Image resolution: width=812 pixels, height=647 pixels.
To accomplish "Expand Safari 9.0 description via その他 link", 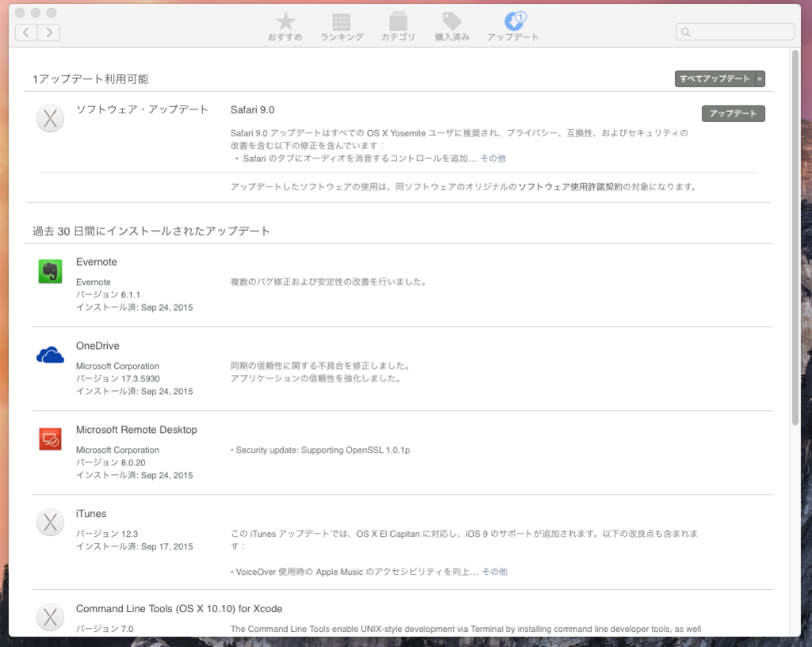I will pos(493,159).
